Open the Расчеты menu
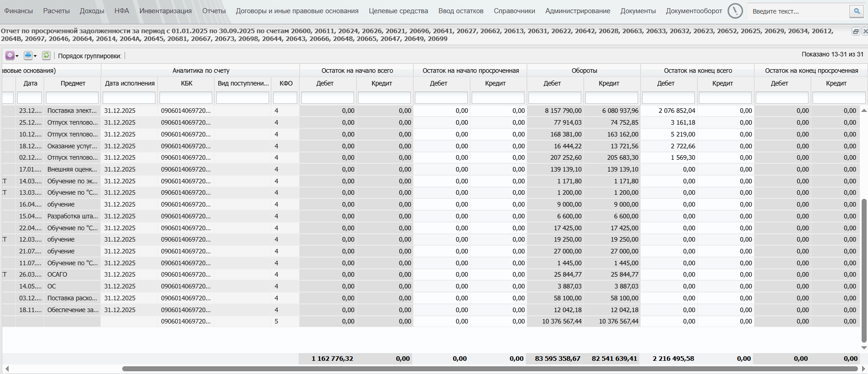This screenshot has width=868, height=374. coord(56,11)
